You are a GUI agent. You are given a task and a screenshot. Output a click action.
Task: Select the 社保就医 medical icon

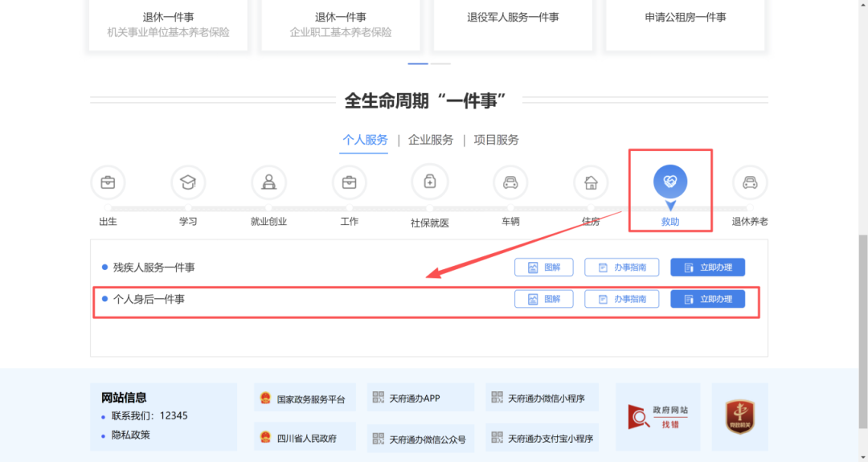(x=430, y=182)
